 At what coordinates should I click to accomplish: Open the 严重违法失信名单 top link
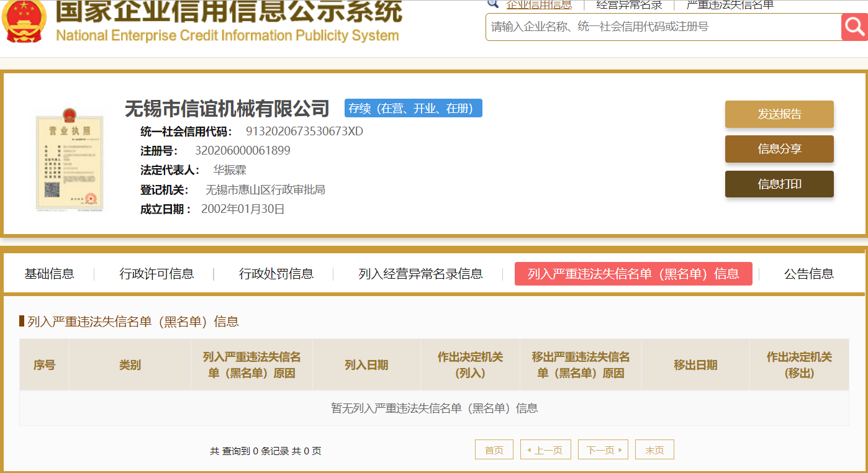point(730,5)
